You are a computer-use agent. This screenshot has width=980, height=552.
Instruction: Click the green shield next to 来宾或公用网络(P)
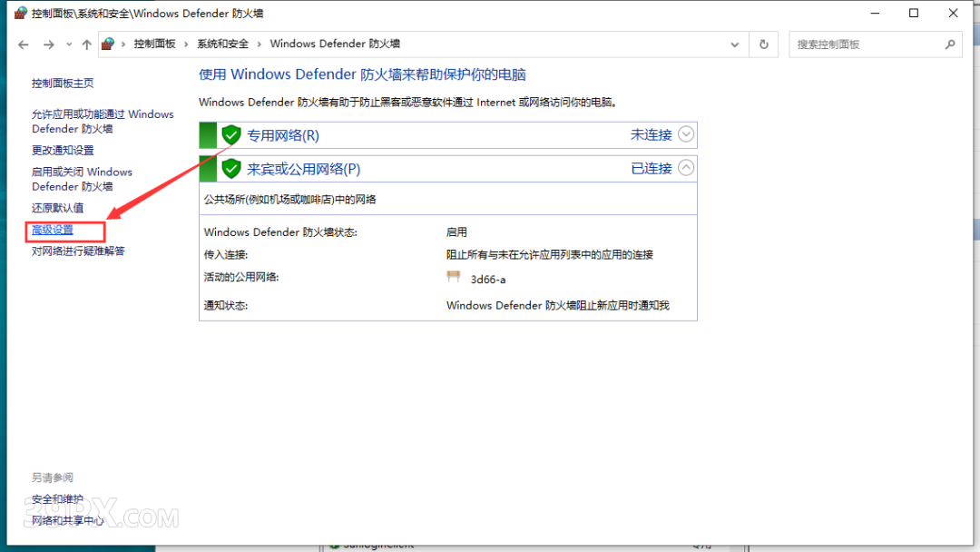click(x=231, y=169)
